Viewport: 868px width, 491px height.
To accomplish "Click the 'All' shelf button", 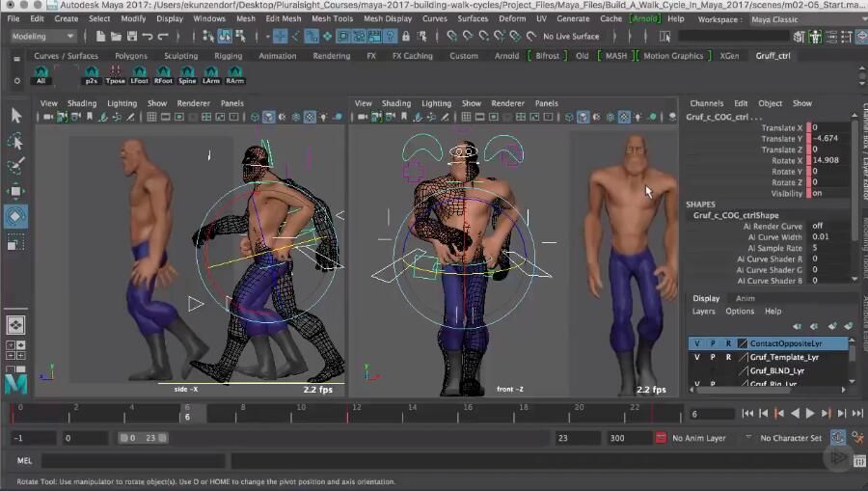I will (41, 74).
